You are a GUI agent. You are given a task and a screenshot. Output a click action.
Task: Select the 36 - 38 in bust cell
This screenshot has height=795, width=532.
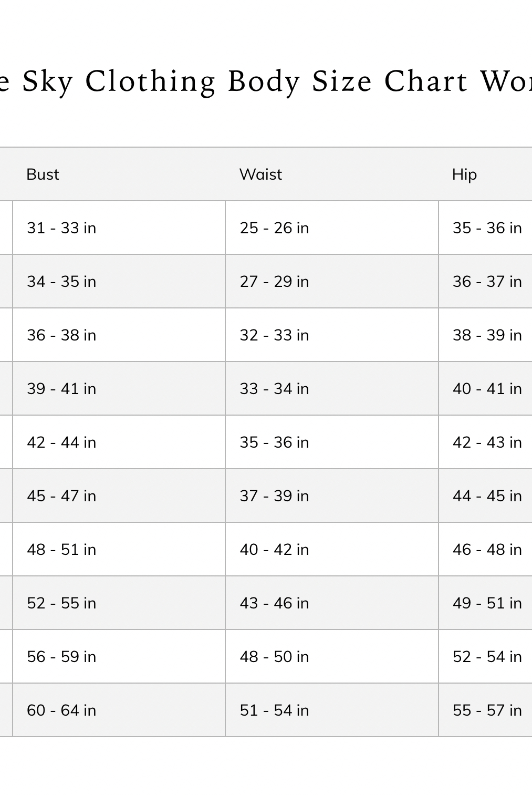pos(61,335)
